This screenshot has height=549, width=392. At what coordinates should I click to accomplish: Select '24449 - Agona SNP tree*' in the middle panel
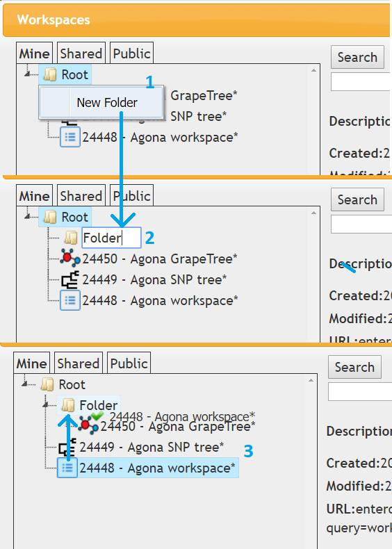pos(154,280)
